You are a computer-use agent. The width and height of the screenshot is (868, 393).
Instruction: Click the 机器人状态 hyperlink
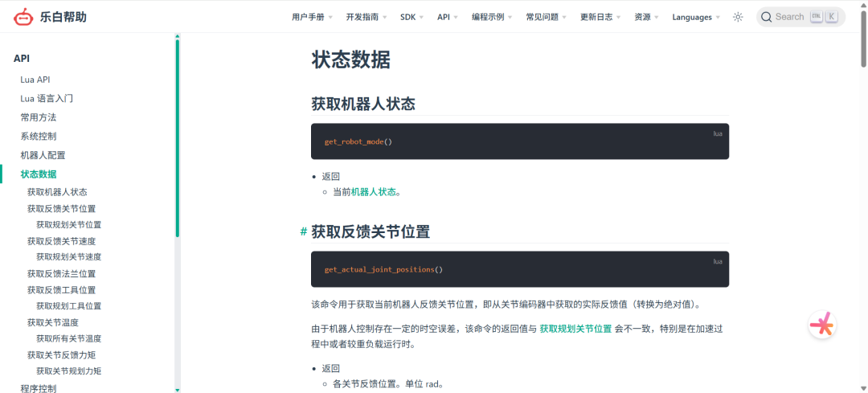coord(374,192)
